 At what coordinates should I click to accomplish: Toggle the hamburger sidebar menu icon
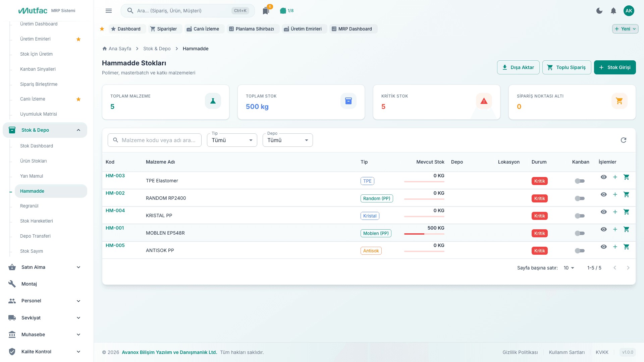click(x=109, y=11)
